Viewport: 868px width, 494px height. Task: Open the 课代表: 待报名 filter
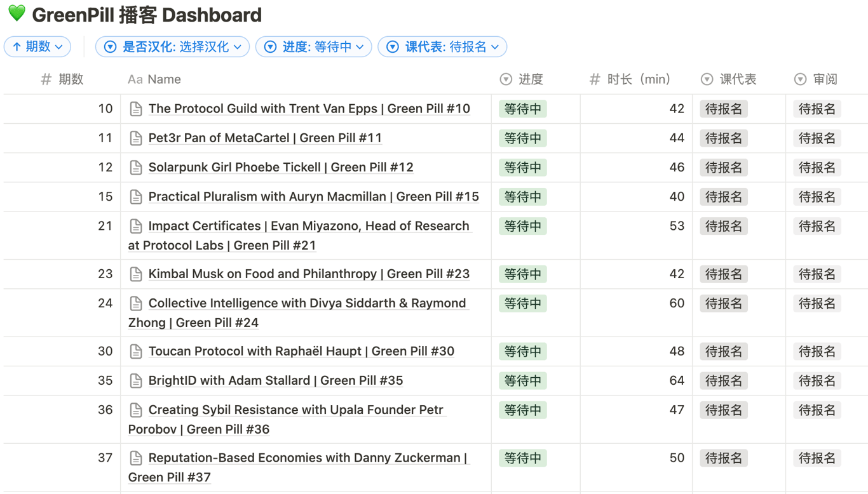442,47
